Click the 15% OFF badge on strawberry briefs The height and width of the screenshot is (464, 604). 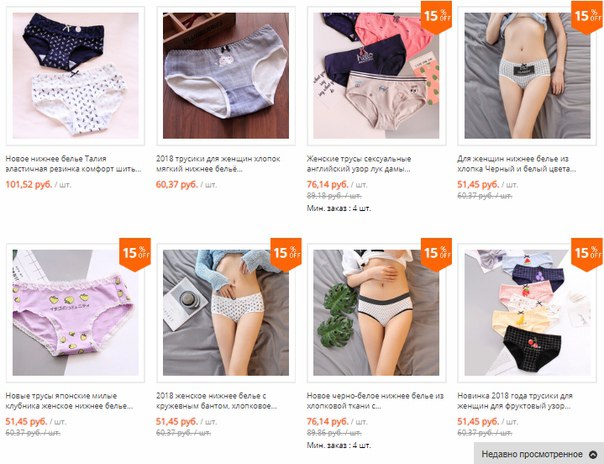pyautogui.click(x=135, y=255)
